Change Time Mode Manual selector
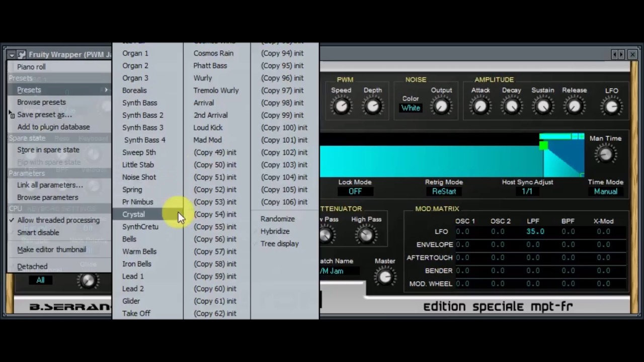644x362 pixels. 606,192
